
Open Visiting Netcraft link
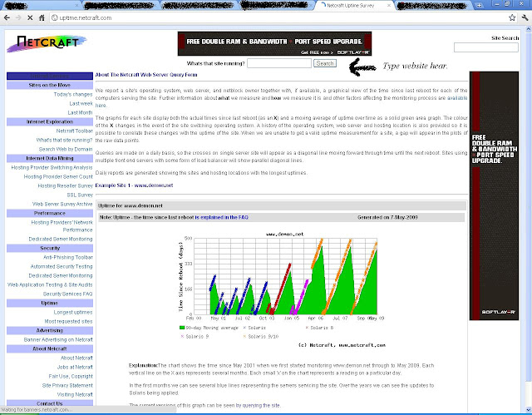75,395
